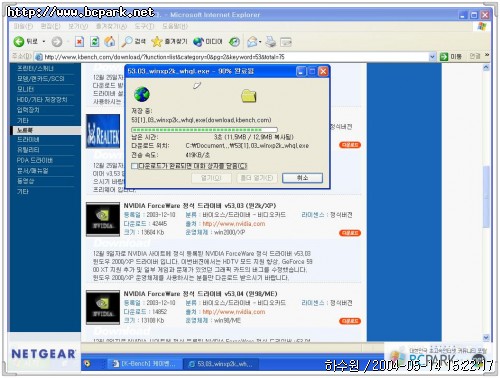
Task: Open the Media (미디어) toolbar button
Action: pyautogui.click(x=208, y=42)
